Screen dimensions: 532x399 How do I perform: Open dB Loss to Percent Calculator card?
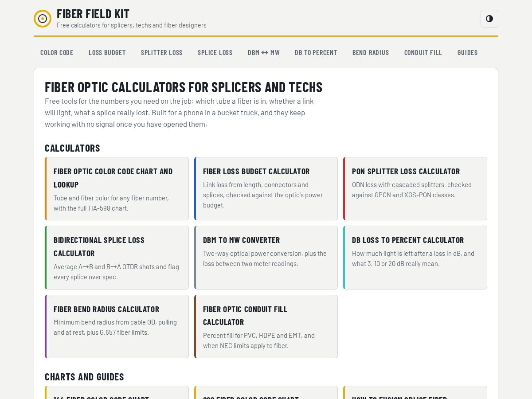pyautogui.click(x=415, y=258)
